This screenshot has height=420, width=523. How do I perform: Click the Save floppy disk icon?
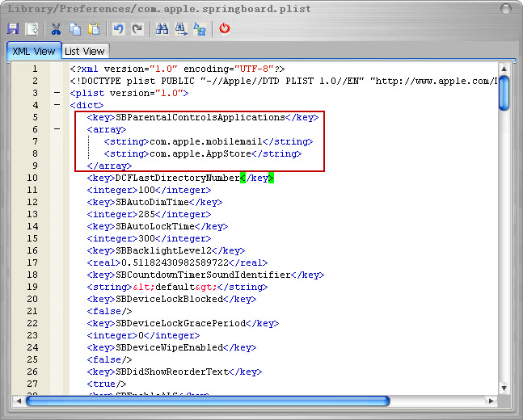click(14, 29)
